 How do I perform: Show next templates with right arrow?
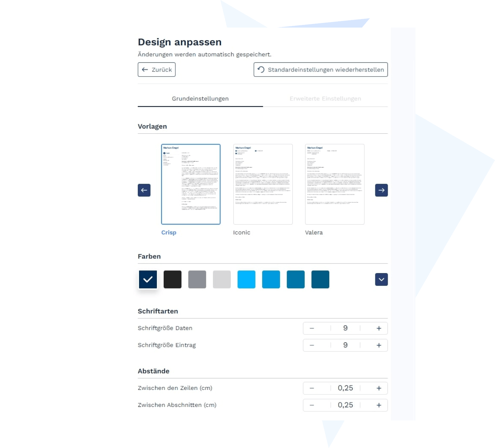(381, 190)
